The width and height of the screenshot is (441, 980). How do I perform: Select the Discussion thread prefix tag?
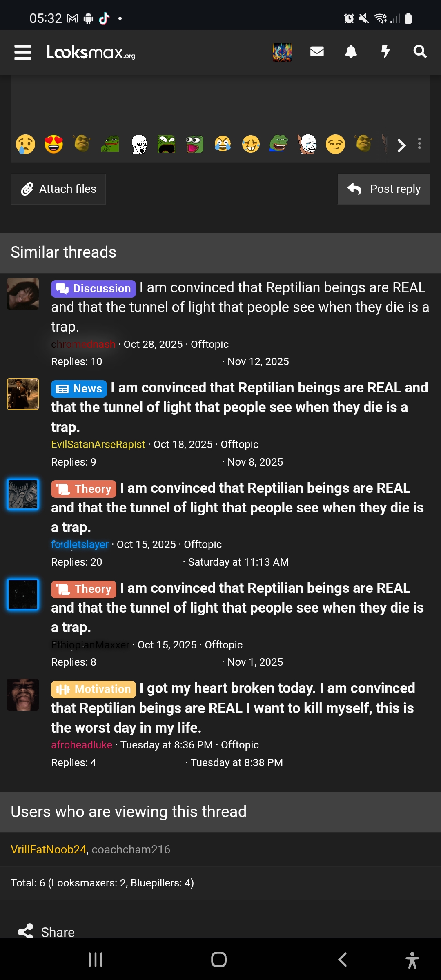[94, 289]
